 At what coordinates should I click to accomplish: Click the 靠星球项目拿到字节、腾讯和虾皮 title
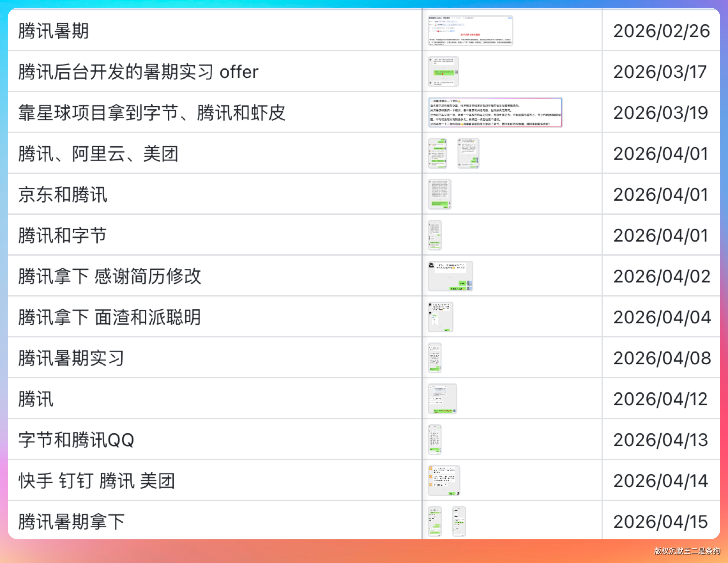(x=152, y=113)
